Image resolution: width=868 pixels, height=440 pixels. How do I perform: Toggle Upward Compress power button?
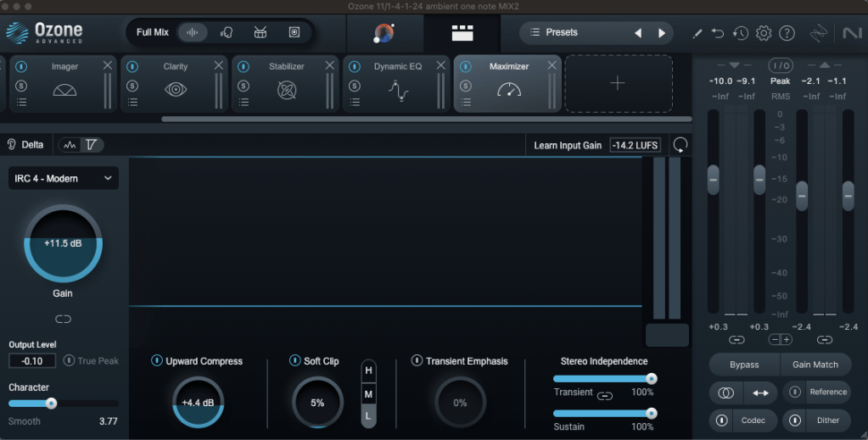(156, 361)
